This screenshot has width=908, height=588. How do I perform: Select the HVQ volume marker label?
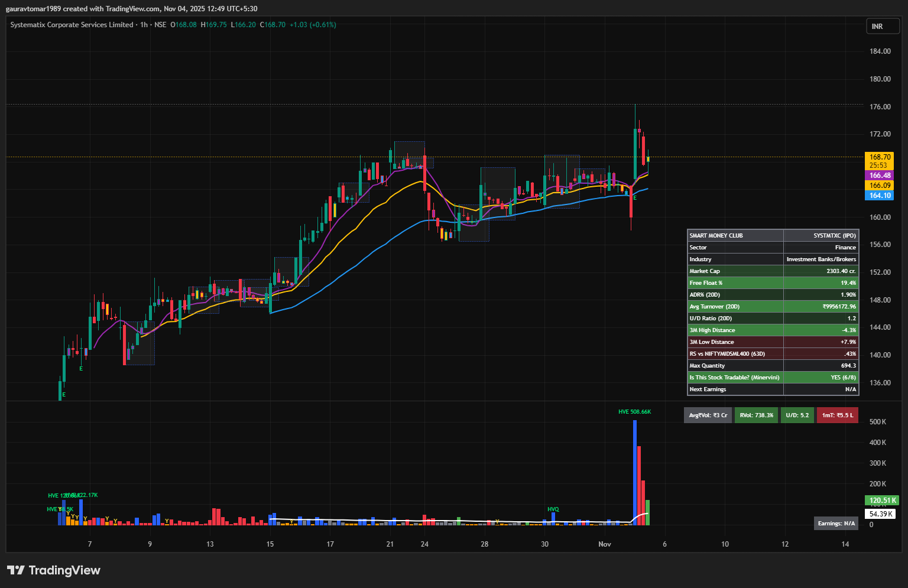click(x=553, y=508)
